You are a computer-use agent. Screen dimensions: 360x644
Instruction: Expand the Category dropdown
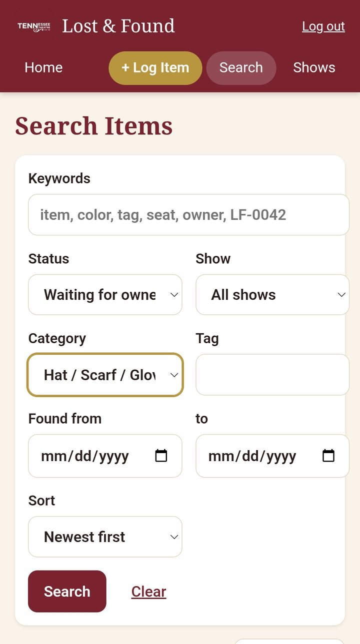coord(105,375)
